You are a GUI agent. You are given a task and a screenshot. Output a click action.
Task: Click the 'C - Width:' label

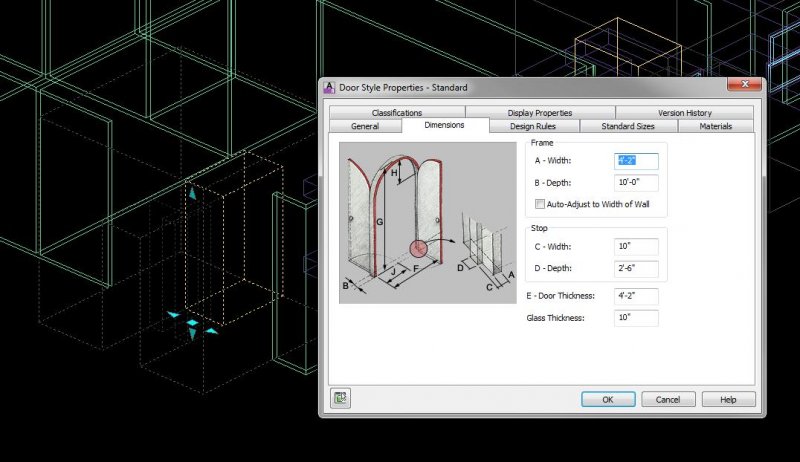tap(553, 246)
